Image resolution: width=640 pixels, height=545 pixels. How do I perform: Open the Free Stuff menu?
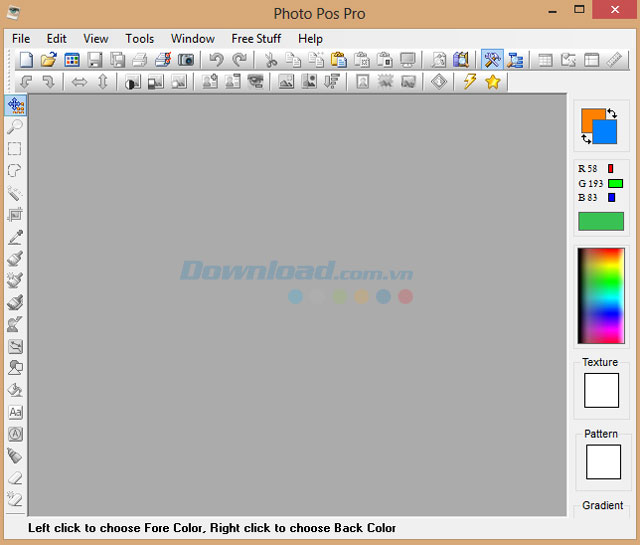(256, 39)
